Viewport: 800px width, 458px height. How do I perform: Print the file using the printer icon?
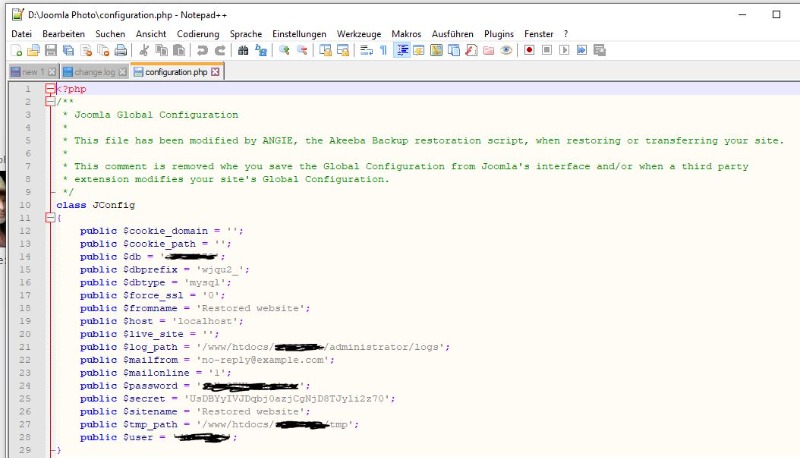point(120,50)
